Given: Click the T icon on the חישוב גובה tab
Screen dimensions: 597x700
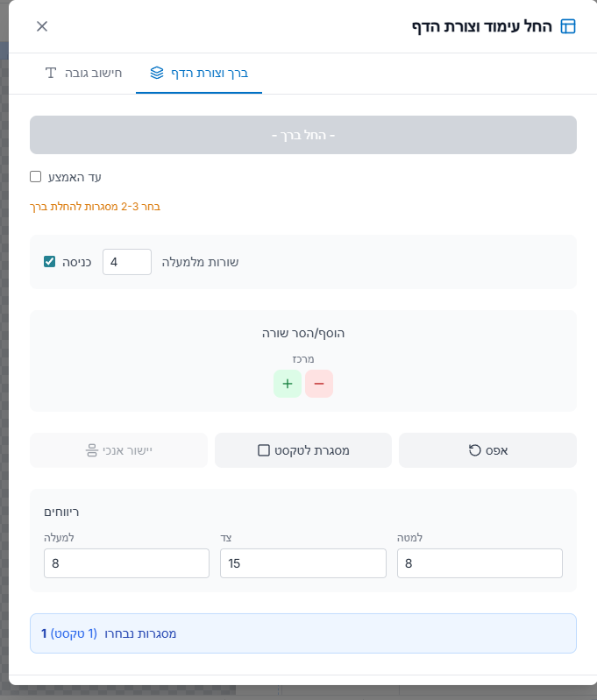Looking at the screenshot, I should 51,73.
